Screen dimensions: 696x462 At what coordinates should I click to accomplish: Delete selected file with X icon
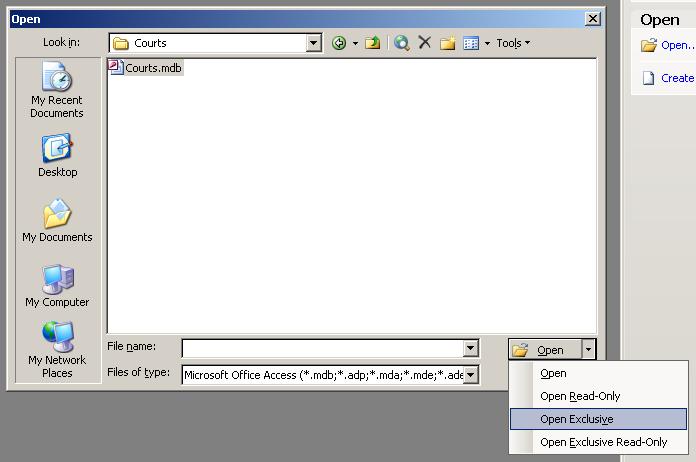(x=425, y=43)
